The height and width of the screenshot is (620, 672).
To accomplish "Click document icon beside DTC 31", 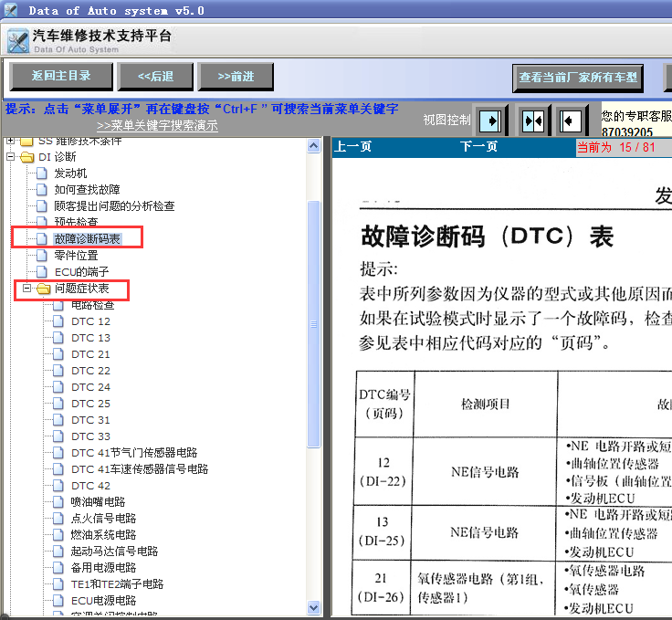I will coord(58,420).
